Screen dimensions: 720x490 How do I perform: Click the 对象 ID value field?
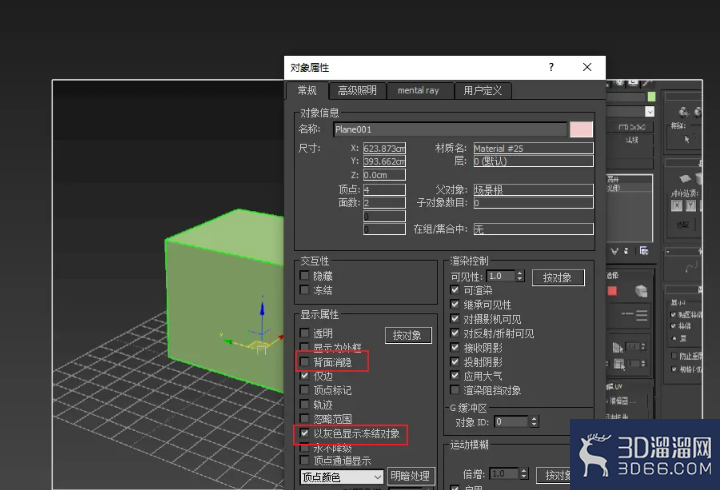click(512, 422)
